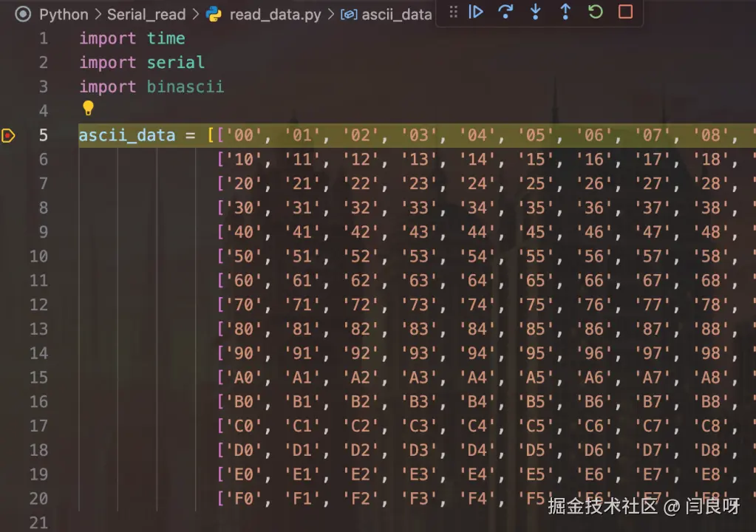Click the 'A5' string on line 15
The width and height of the screenshot is (756, 532).
point(536,378)
